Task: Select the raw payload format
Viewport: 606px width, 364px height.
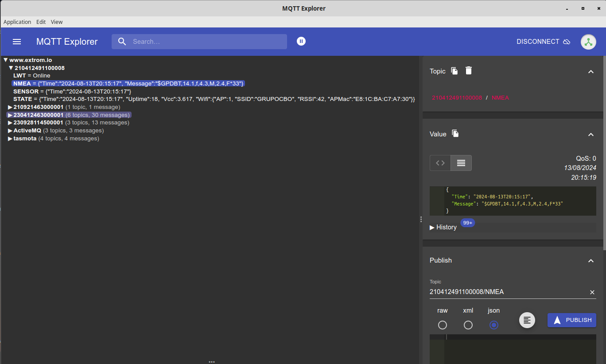Action: [x=443, y=325]
